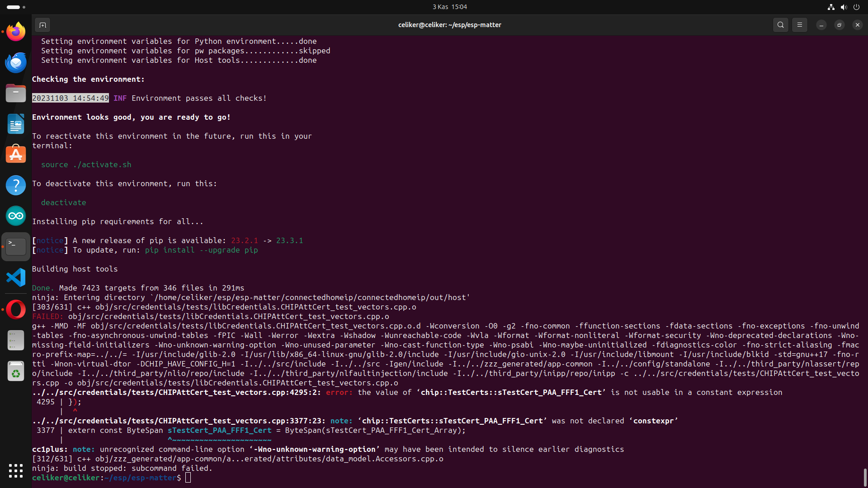Open the terminal hamburger menu
868x488 pixels.
click(800, 25)
